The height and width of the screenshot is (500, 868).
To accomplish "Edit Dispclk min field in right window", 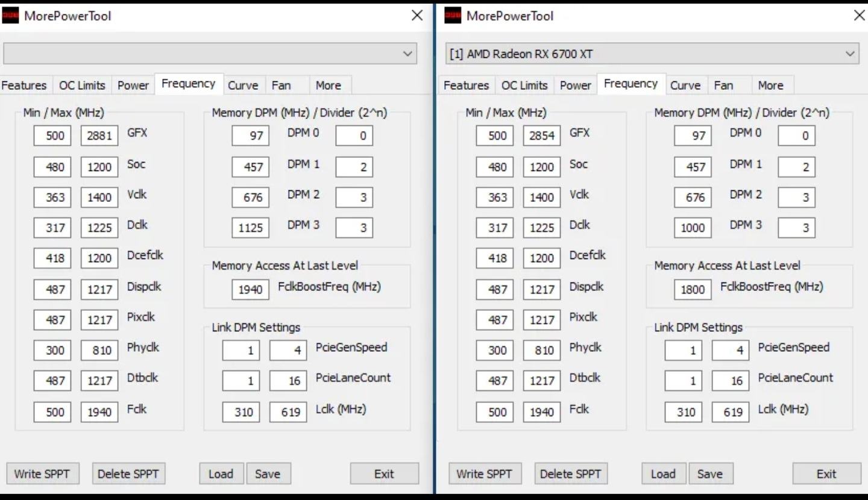I will [495, 290].
